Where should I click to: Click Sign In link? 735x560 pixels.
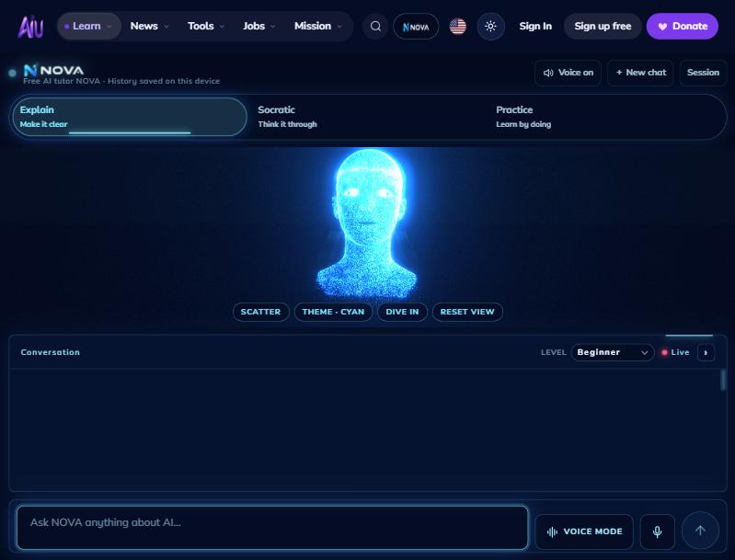click(x=535, y=27)
